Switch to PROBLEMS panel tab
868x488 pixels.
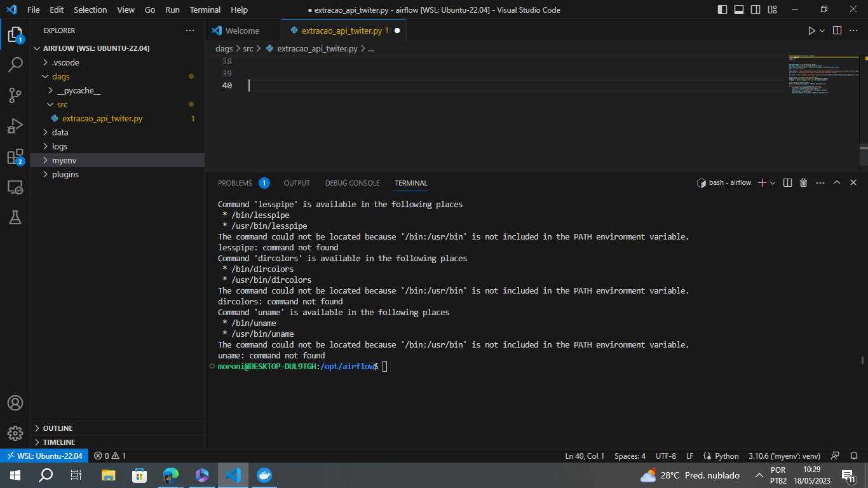tap(243, 183)
